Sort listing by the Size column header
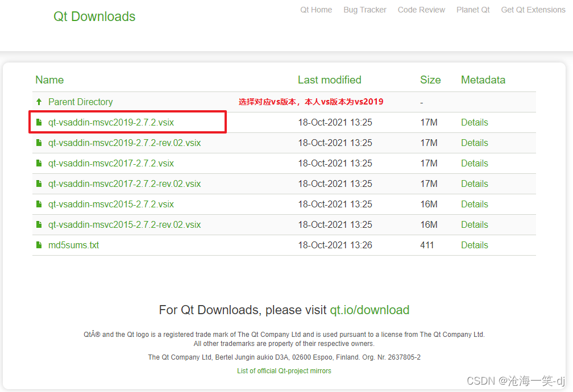Image resolution: width=573 pixels, height=392 pixels. [x=430, y=80]
